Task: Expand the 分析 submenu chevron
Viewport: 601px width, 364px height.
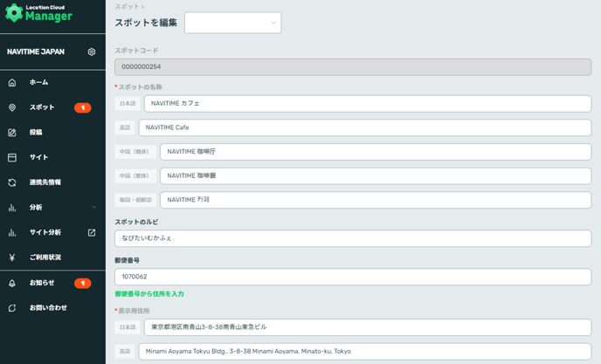Action: tap(94, 207)
